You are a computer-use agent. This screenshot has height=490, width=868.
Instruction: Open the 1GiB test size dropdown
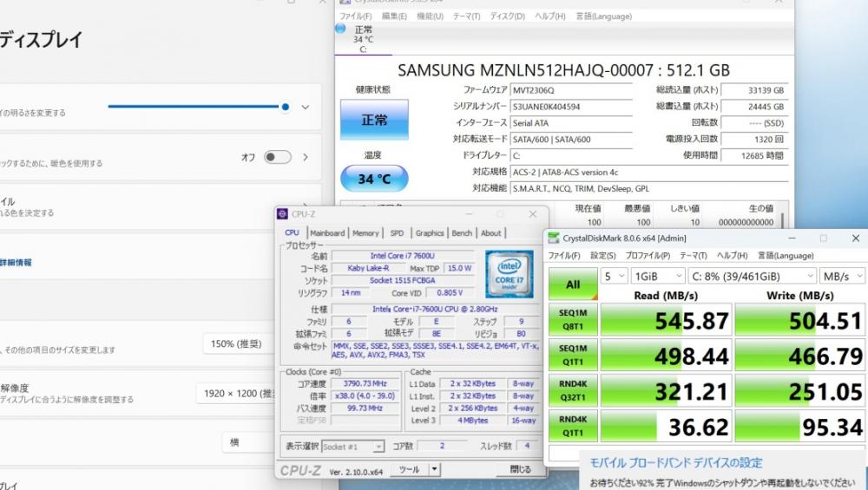pyautogui.click(x=658, y=276)
